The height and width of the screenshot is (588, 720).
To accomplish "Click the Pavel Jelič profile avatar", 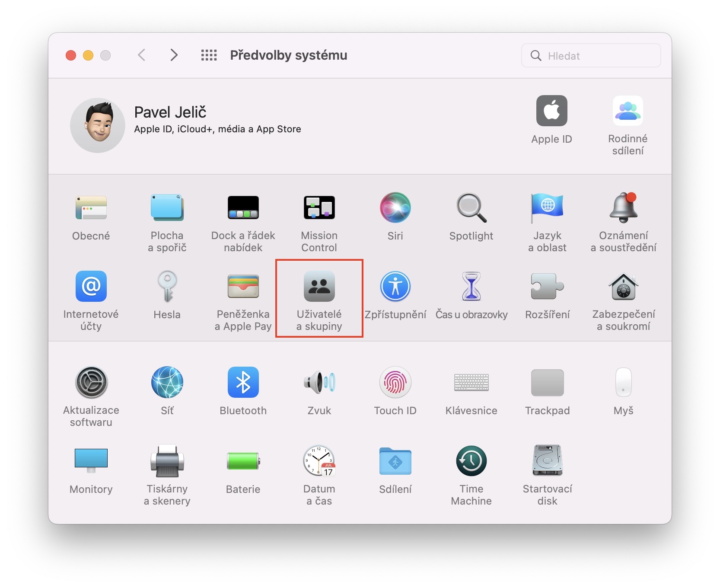I will tap(98, 125).
